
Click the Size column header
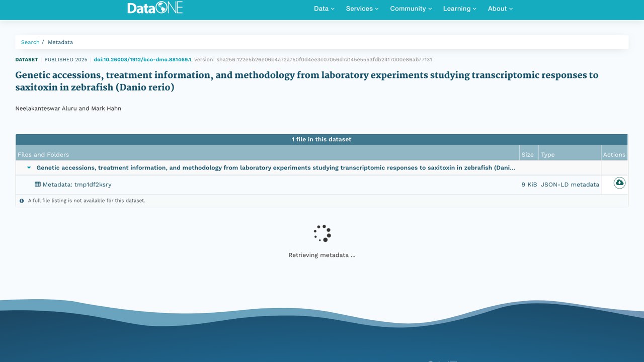coord(527,154)
